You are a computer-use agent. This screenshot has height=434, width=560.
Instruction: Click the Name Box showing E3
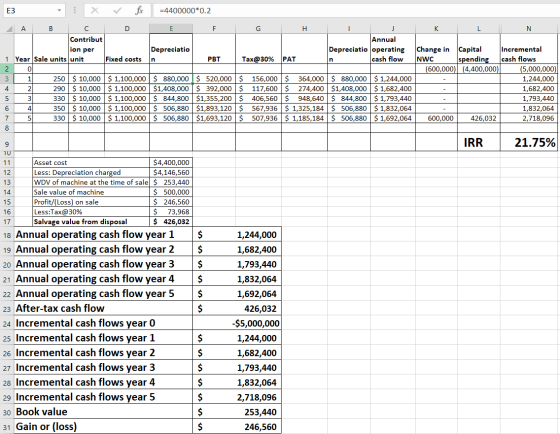(34, 10)
